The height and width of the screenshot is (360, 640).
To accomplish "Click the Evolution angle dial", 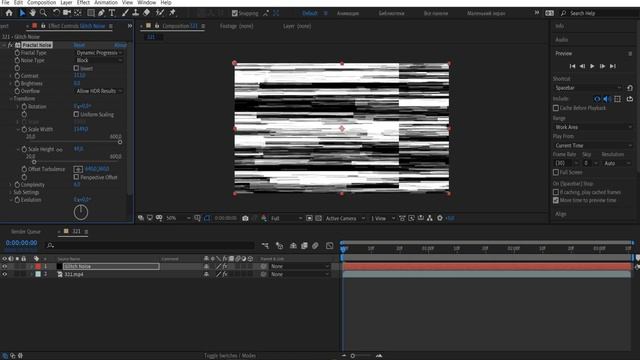I will (81, 212).
